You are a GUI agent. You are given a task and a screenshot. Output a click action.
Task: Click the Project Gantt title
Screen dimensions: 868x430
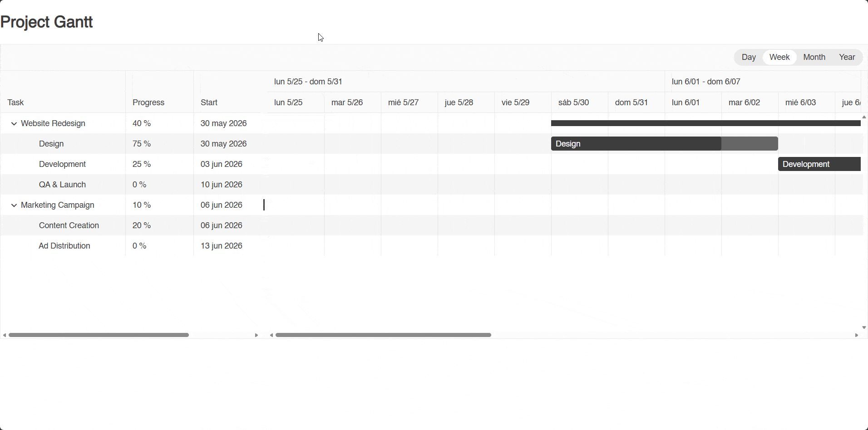tap(46, 22)
